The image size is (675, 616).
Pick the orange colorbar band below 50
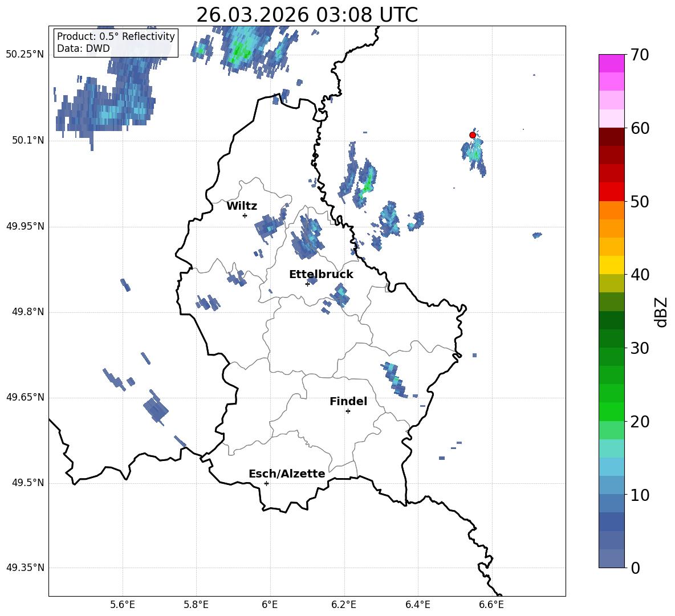tap(611, 210)
